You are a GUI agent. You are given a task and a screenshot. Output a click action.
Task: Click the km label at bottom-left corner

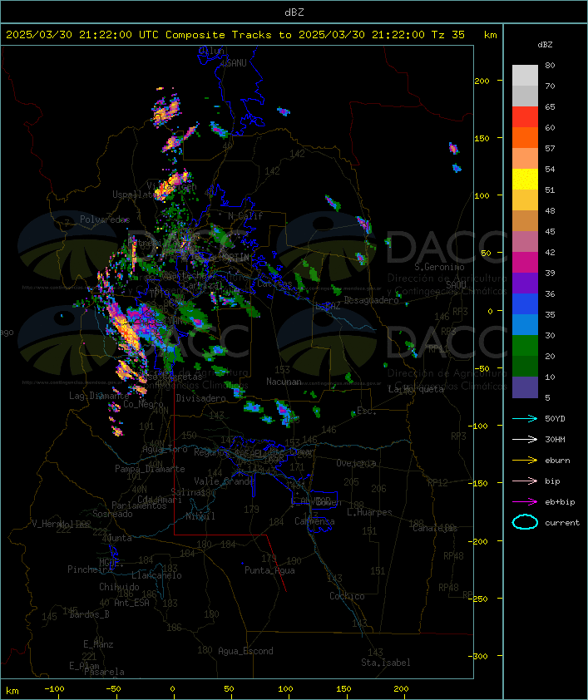(x=12, y=691)
